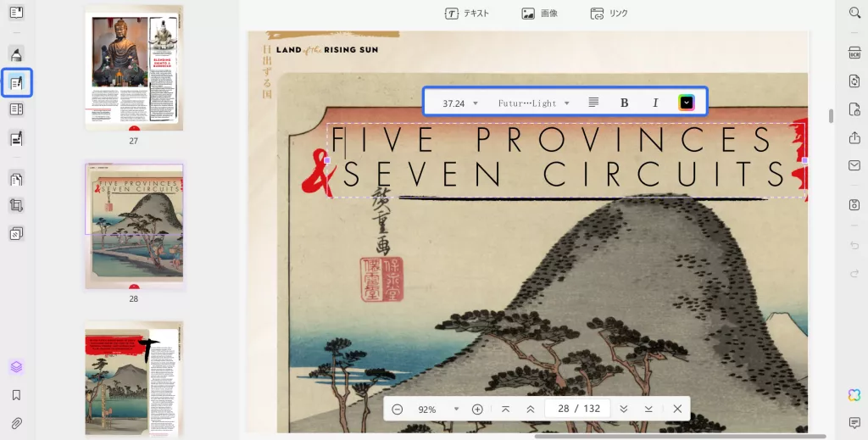Open the Organize pages tool

point(16,109)
